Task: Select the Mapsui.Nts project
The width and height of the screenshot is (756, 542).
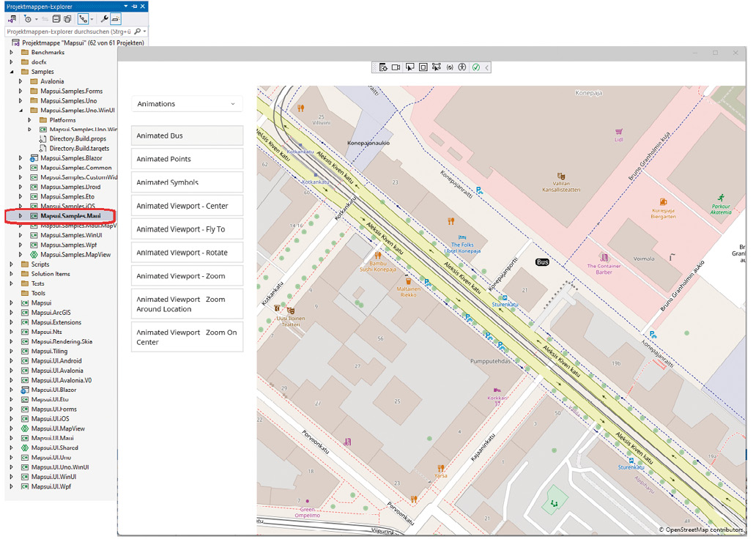Action: (x=46, y=332)
